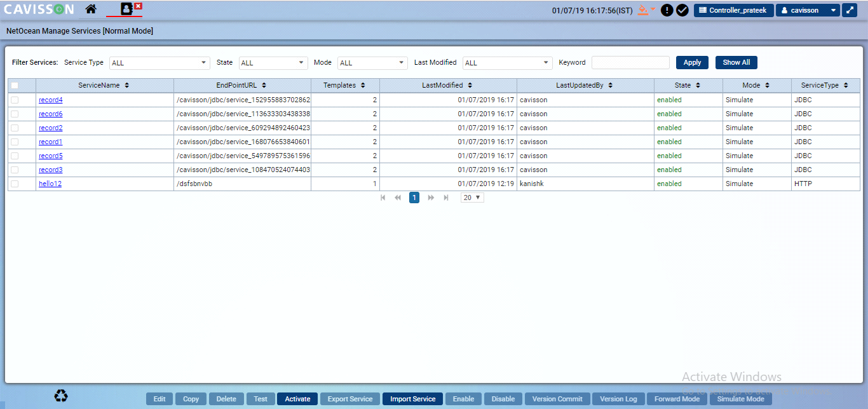Check the record6 row checkbox

coord(15,114)
